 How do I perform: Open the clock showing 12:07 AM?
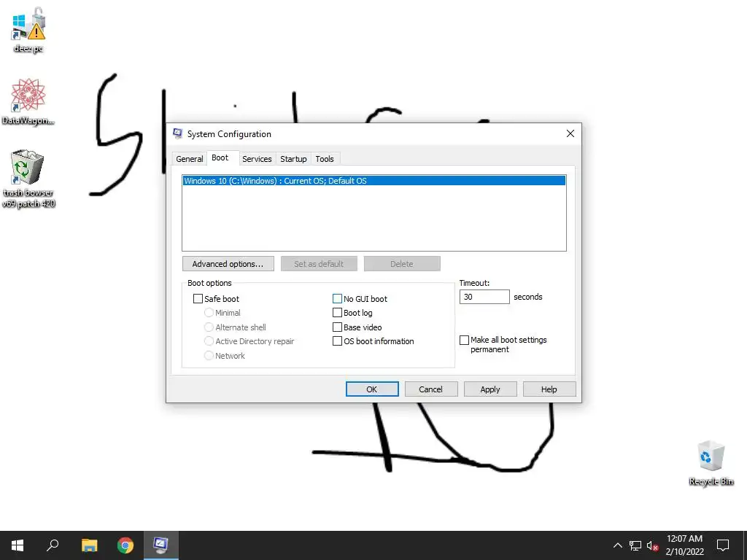pyautogui.click(x=684, y=545)
